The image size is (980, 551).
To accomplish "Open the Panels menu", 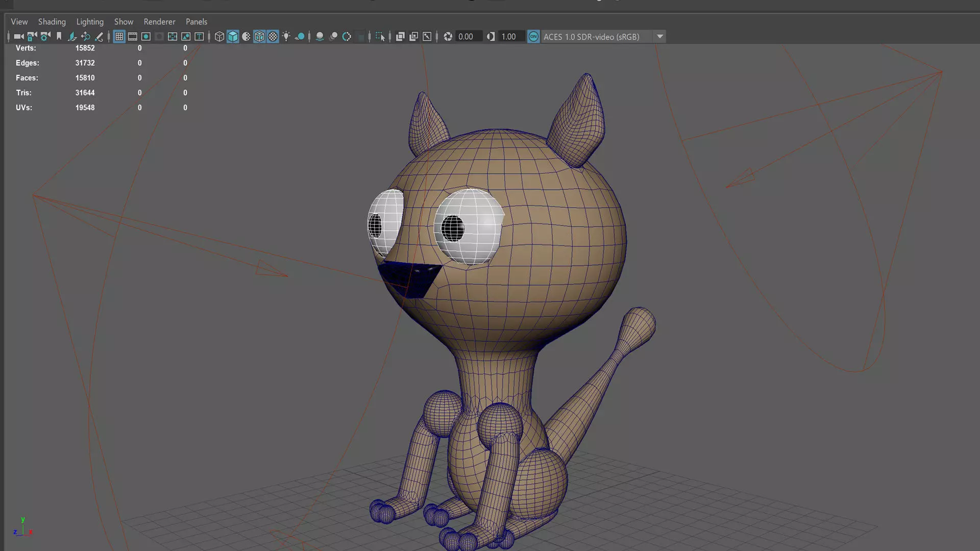I will pos(197,22).
